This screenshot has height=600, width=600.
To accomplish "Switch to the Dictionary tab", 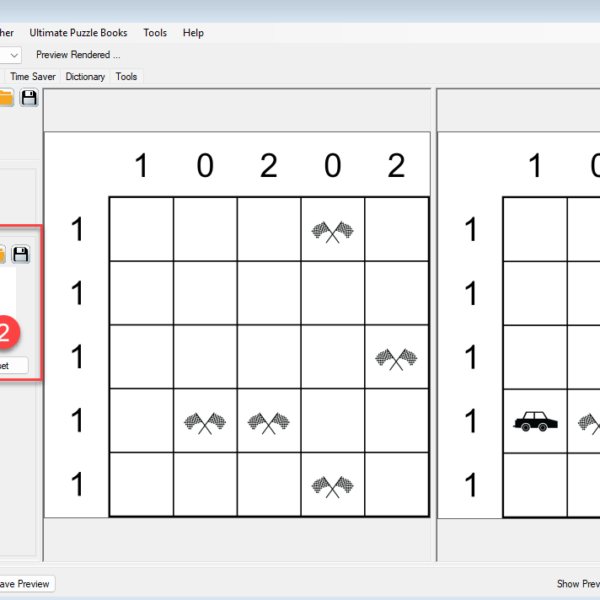I will 85,76.
